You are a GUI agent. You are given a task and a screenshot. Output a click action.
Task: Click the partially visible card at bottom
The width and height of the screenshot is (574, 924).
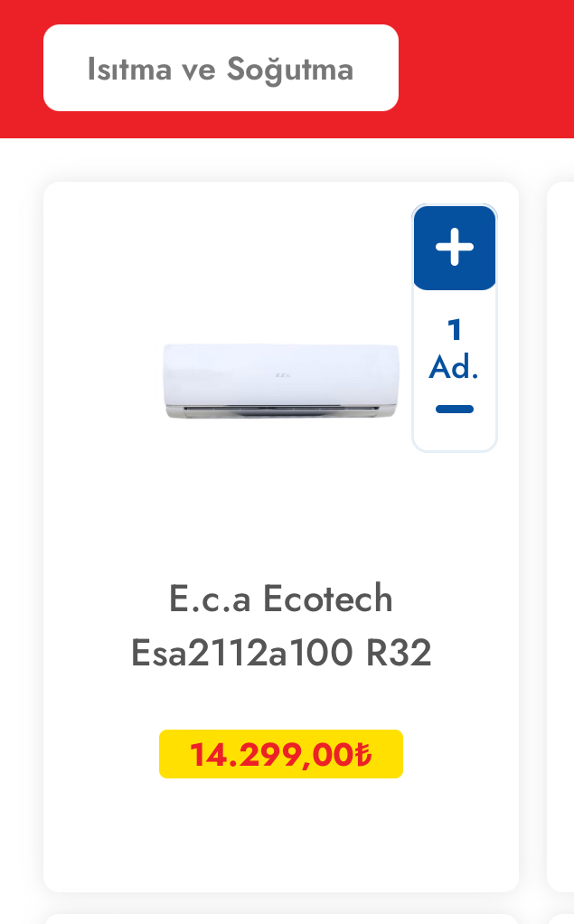280,918
